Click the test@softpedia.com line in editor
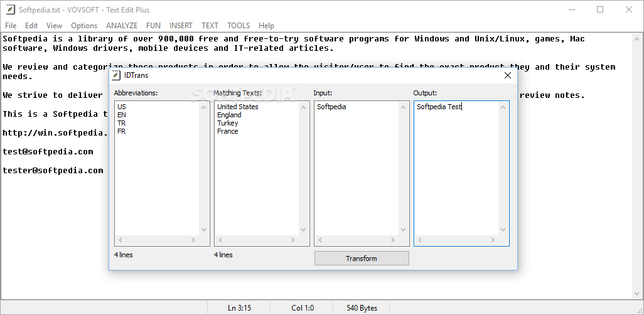Screen dimensions: 644x315 coord(48,152)
